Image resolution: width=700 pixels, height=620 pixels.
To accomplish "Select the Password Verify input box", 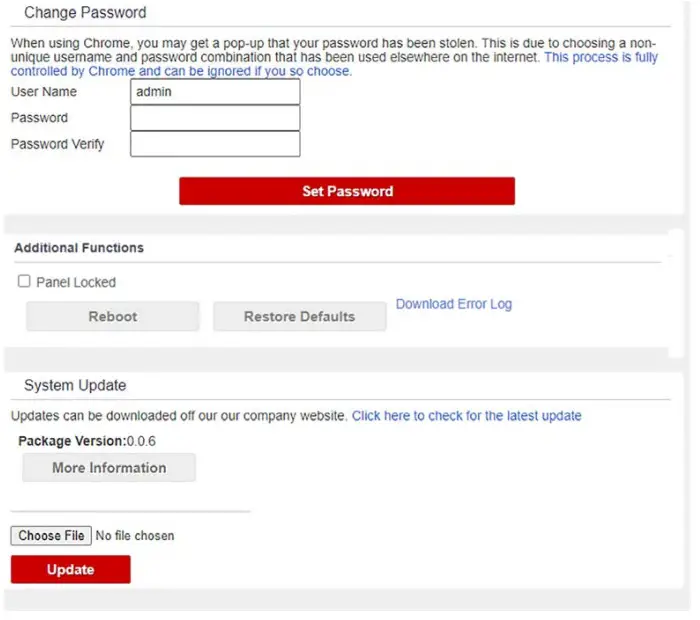I will [x=215, y=144].
